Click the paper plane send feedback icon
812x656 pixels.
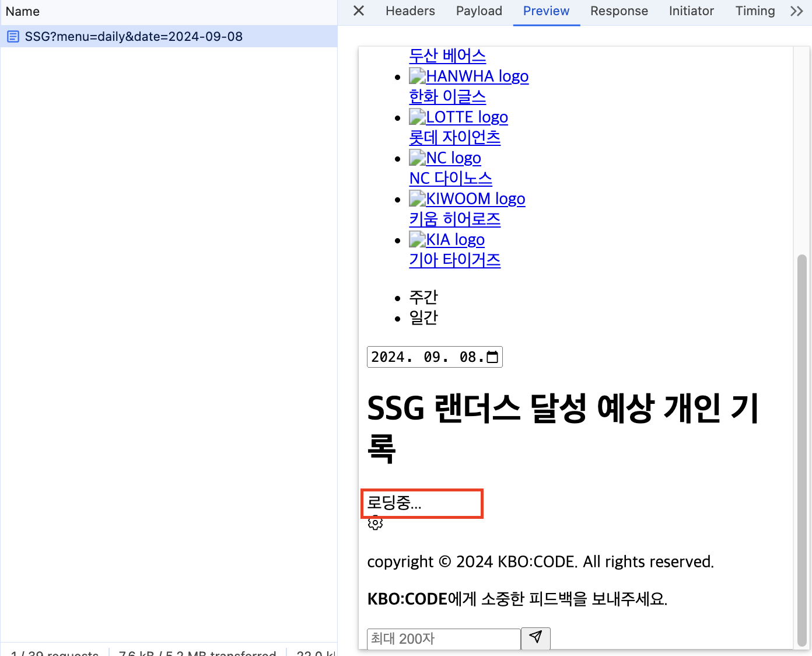(x=535, y=638)
